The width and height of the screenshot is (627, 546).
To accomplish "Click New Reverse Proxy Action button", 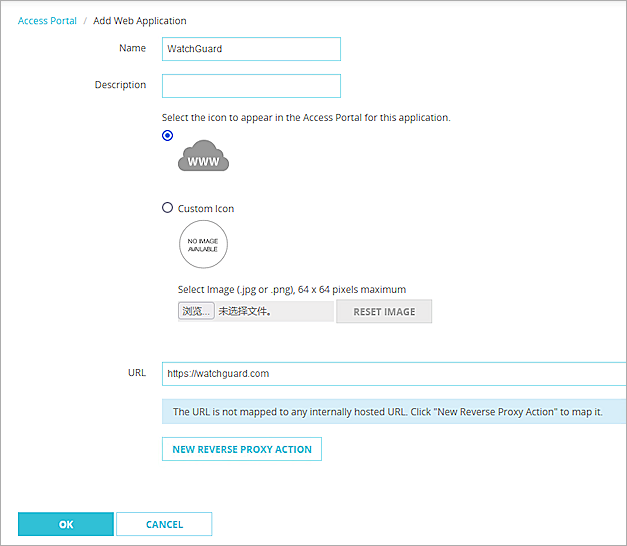I will coord(242,449).
